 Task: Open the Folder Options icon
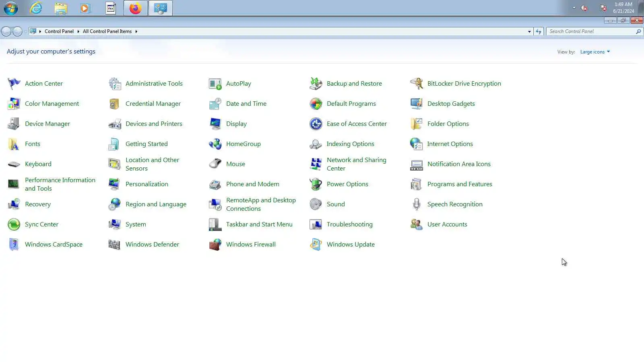(417, 124)
